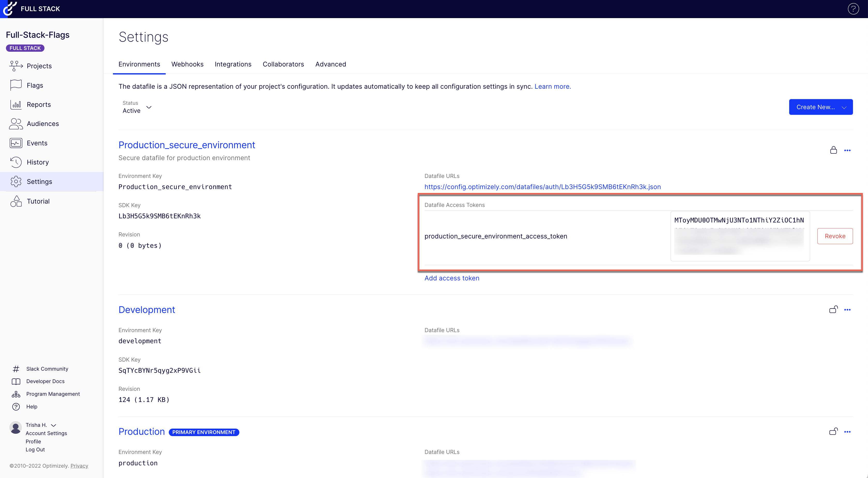Open the Flags section icon
Image resolution: width=868 pixels, height=478 pixels.
point(16,85)
